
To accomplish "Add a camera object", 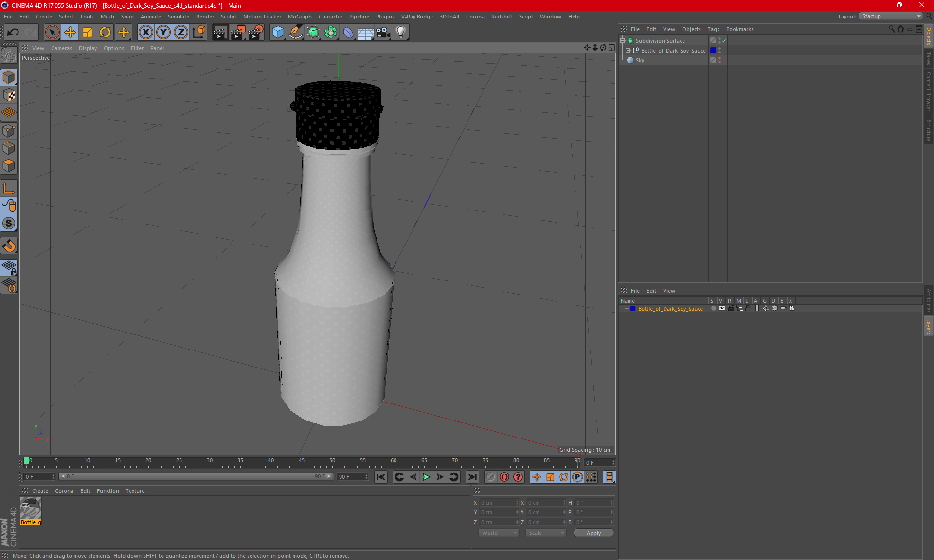I will point(383,32).
